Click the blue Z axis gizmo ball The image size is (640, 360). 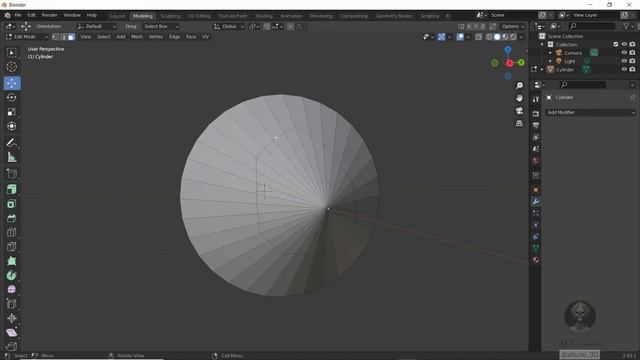pos(508,50)
